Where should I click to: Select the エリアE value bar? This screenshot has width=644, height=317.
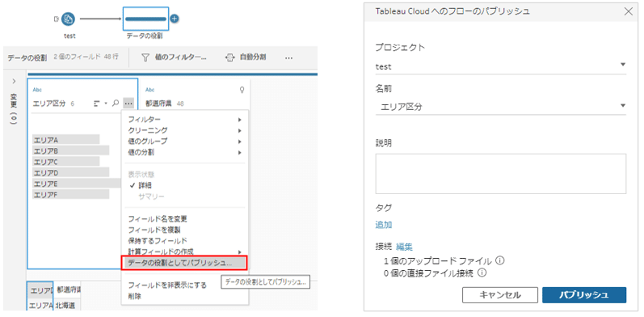77,184
